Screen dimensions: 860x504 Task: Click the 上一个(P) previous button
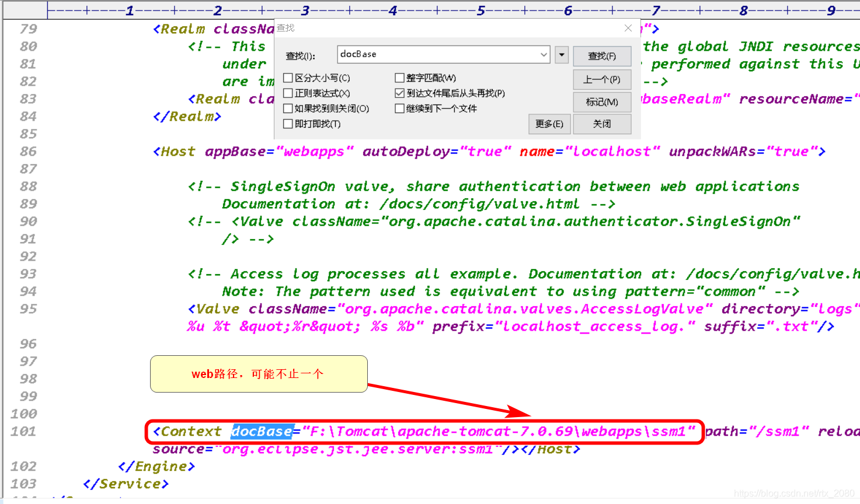pyautogui.click(x=602, y=79)
